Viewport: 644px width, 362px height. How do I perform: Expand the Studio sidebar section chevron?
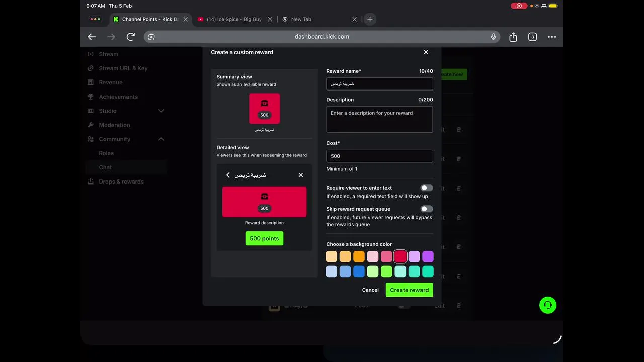161,111
